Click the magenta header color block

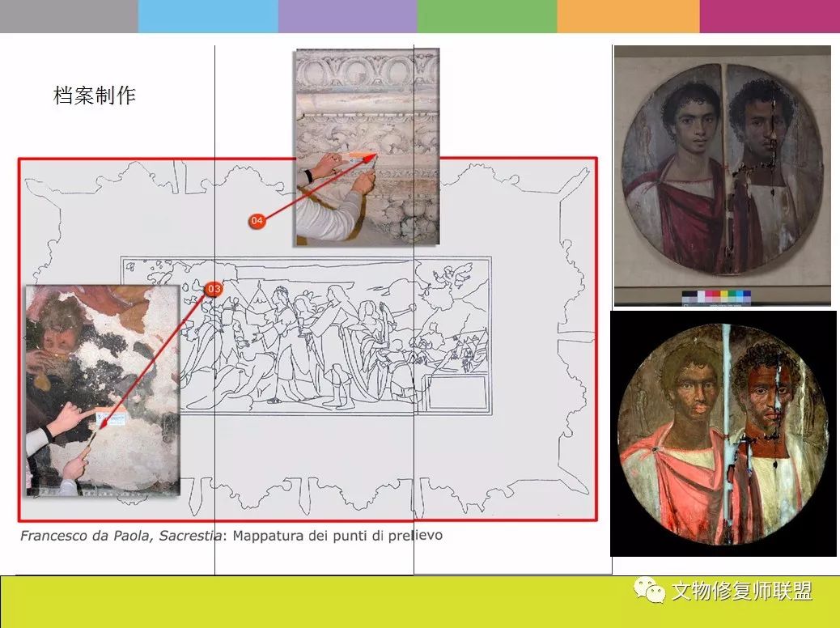click(x=770, y=16)
